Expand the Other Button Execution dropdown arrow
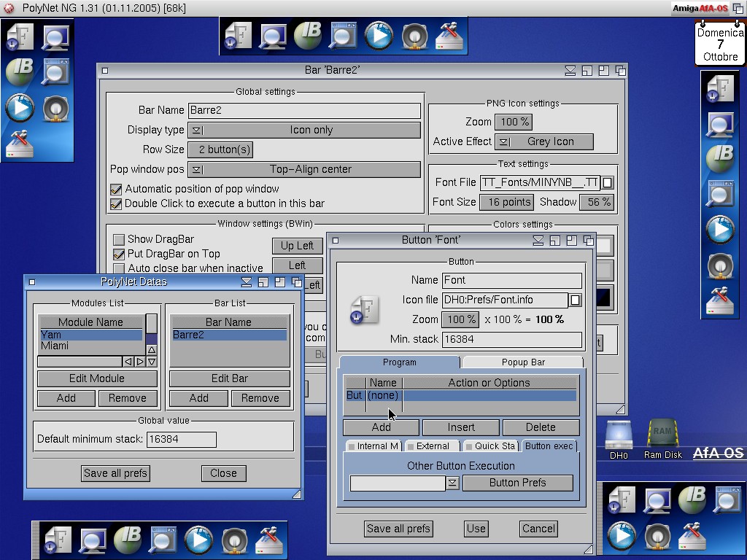The width and height of the screenshot is (747, 560). coord(452,483)
